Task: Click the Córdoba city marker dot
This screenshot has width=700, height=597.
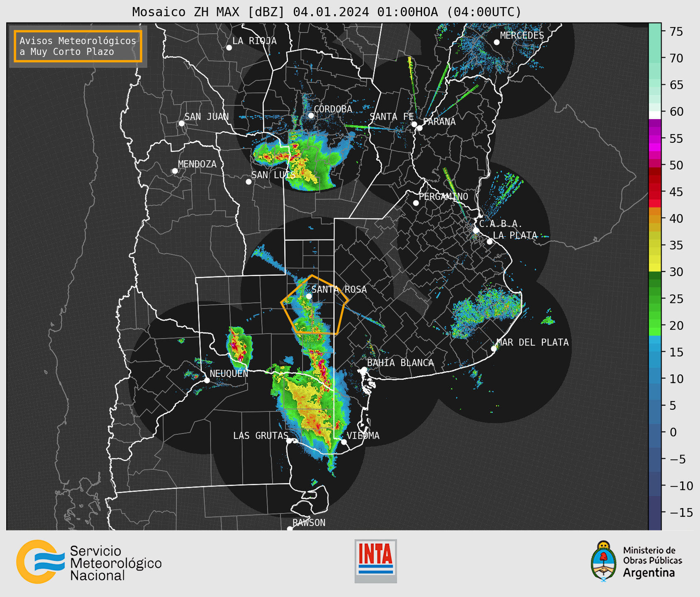Action: (311, 115)
